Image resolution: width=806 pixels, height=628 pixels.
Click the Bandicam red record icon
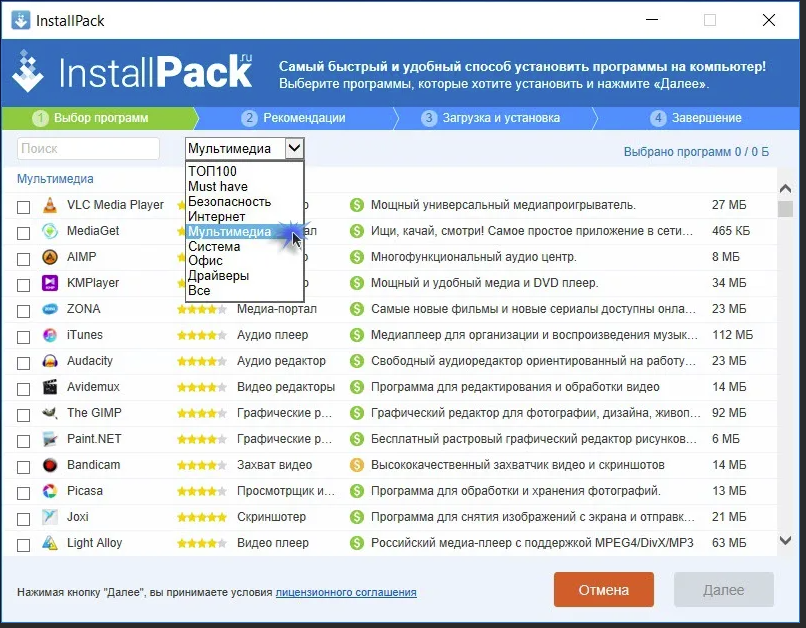click(50, 465)
